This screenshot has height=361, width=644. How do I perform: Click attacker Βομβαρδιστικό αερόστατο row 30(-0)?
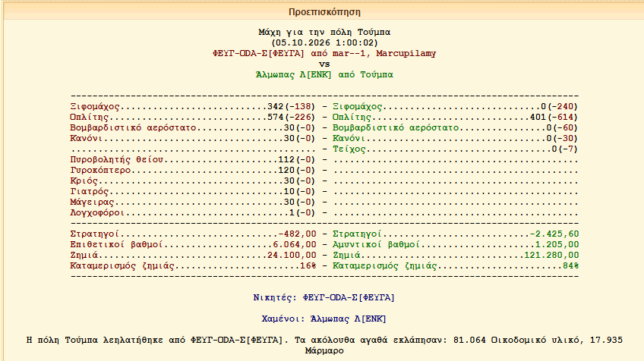(x=193, y=128)
